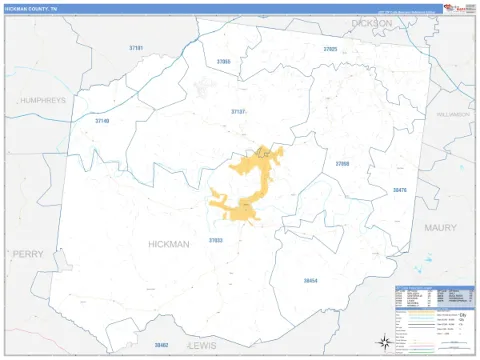This screenshot has height=360, width=480.
Task: Click the DICKSON county label
Action: pos(372,23)
